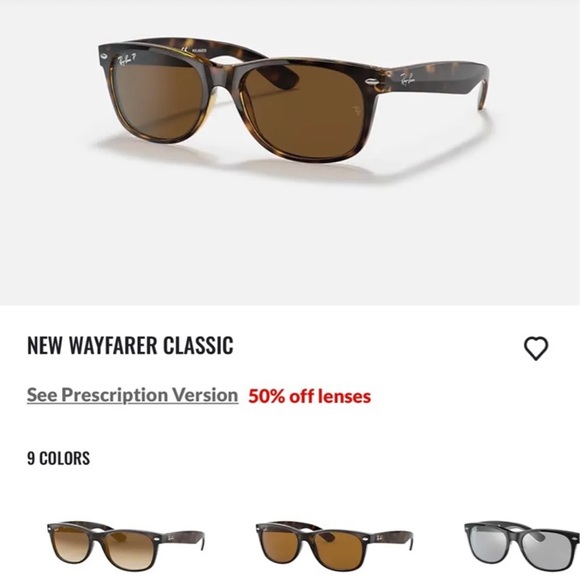The image size is (580, 580).
Task: Select the gradient brown lens color option
Action: pyautogui.click(x=126, y=545)
